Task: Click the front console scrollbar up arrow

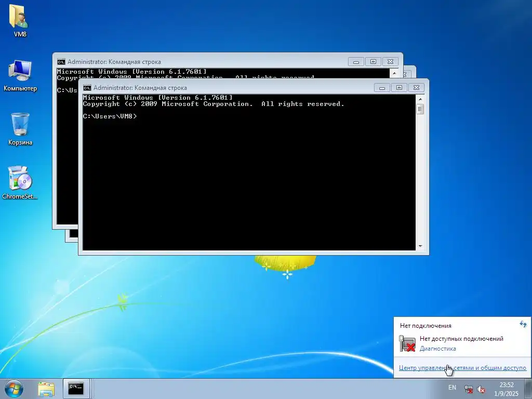Action: [x=420, y=99]
